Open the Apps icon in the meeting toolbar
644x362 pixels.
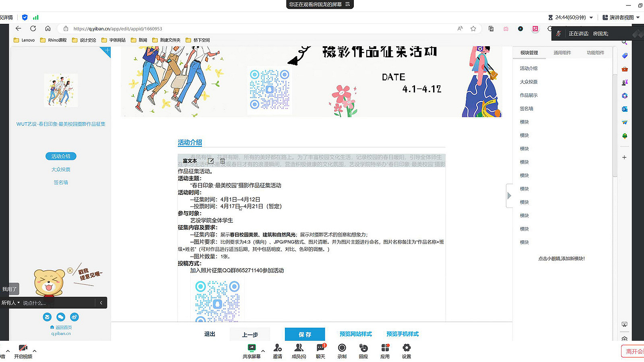(385, 351)
